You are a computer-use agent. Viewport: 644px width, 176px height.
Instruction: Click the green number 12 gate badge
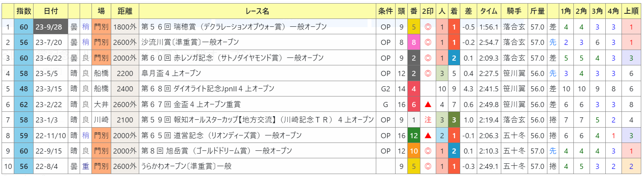(x=414, y=135)
